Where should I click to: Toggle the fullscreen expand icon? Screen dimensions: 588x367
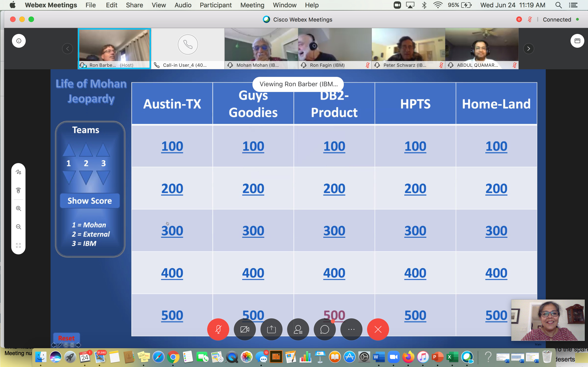(18, 245)
